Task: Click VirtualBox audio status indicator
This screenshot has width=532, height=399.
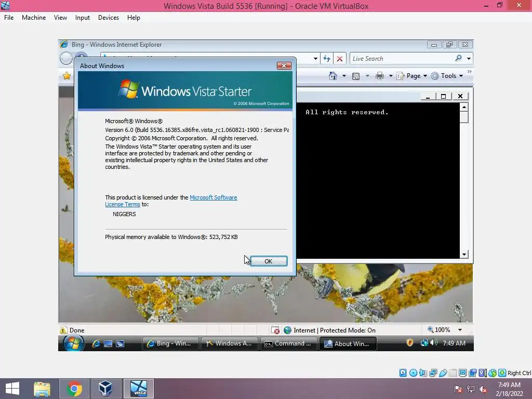Action: (423, 373)
